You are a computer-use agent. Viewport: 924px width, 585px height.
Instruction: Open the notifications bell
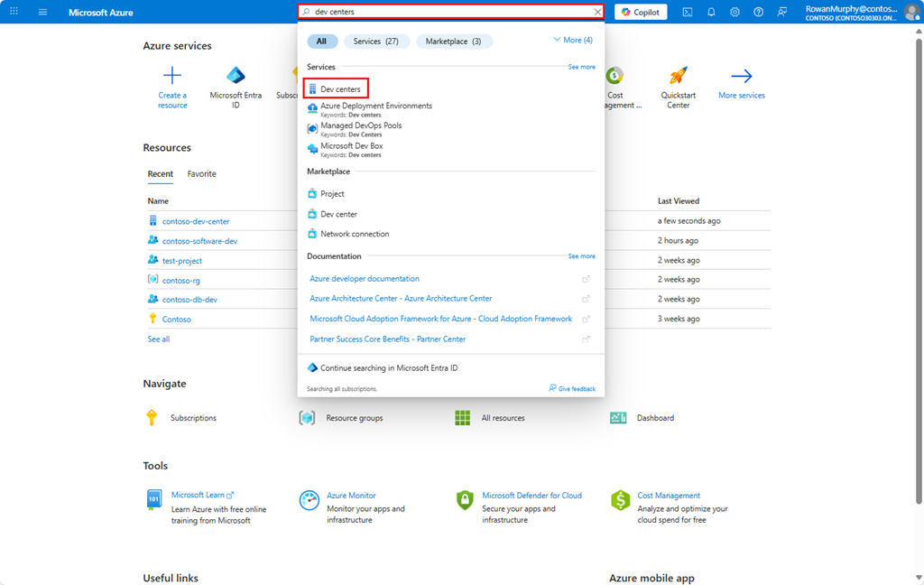click(711, 12)
